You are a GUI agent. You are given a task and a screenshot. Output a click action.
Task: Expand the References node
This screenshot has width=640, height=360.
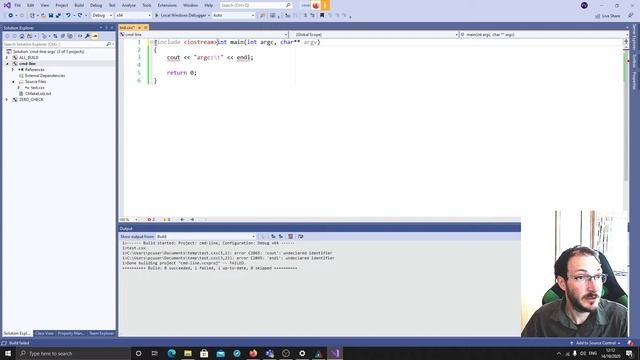coord(13,70)
